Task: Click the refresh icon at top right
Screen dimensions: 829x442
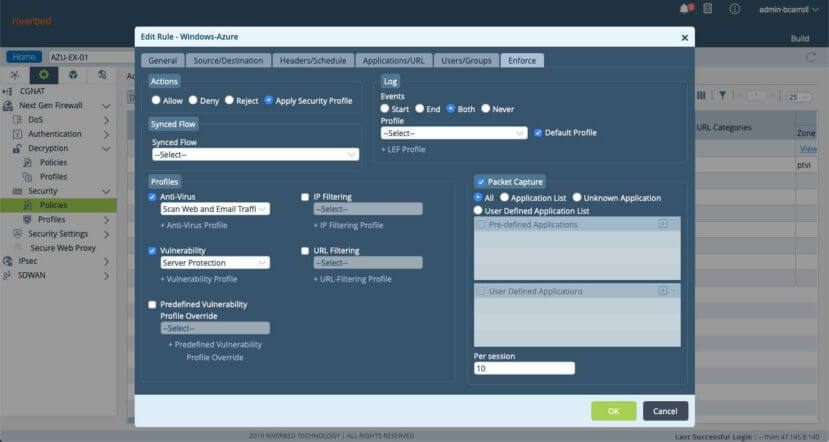Action: pos(811,57)
